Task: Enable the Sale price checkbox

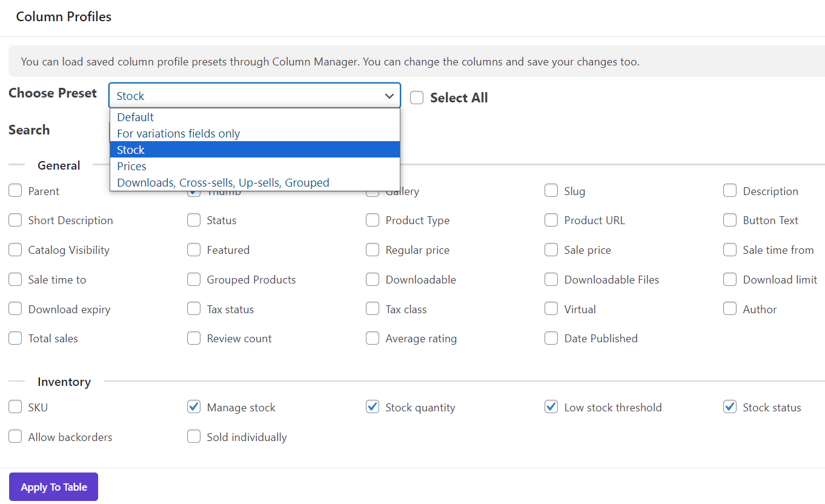Action: click(x=551, y=250)
